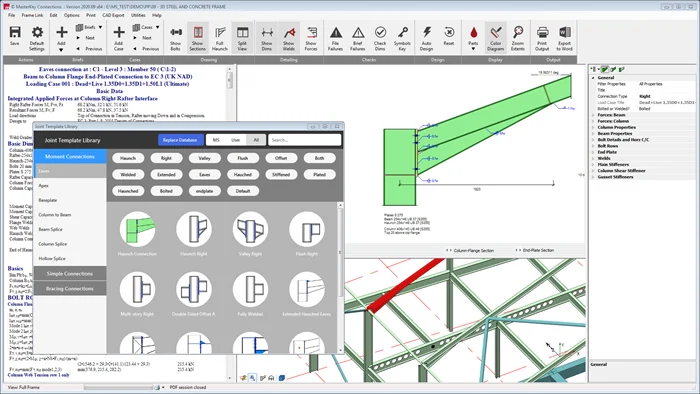The height and width of the screenshot is (394, 700).
Task: Open the Symbols Key
Action: tap(402, 37)
